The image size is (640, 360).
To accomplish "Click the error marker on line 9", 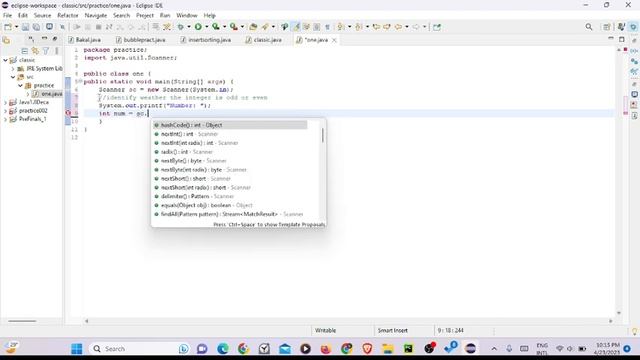I will click(68, 113).
